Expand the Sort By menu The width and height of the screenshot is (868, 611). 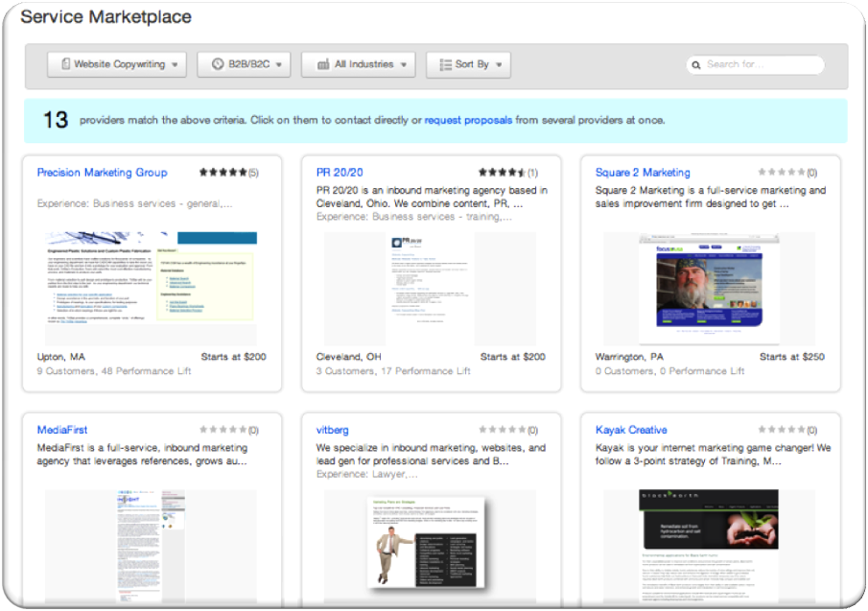pos(468,64)
